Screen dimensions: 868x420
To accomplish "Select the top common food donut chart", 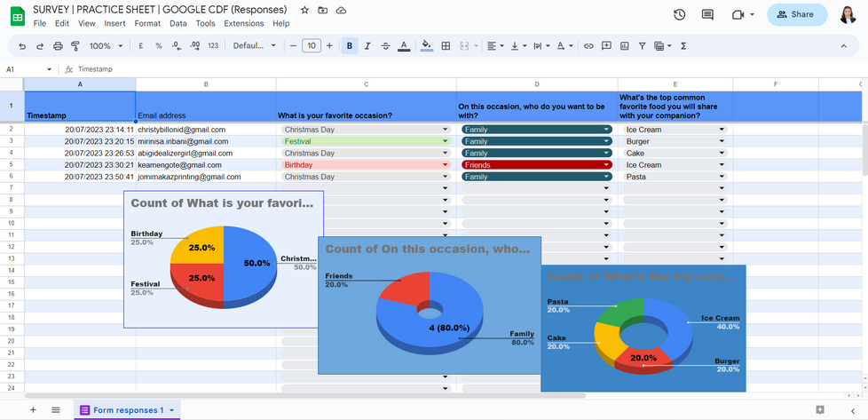I will click(x=643, y=328).
